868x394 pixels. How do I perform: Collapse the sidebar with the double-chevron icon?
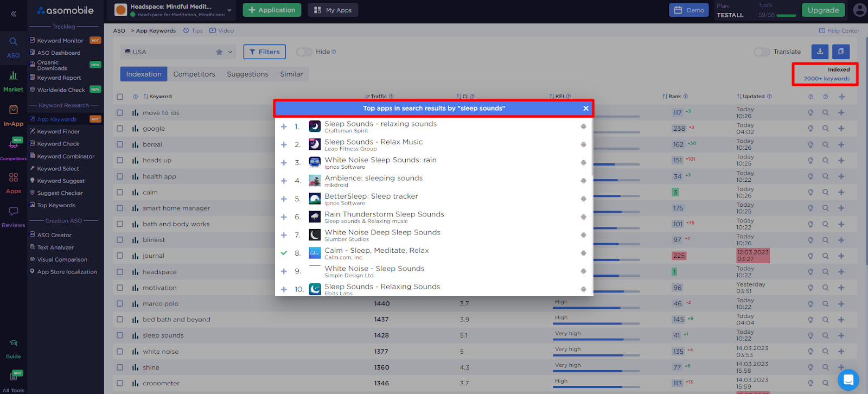[14, 14]
